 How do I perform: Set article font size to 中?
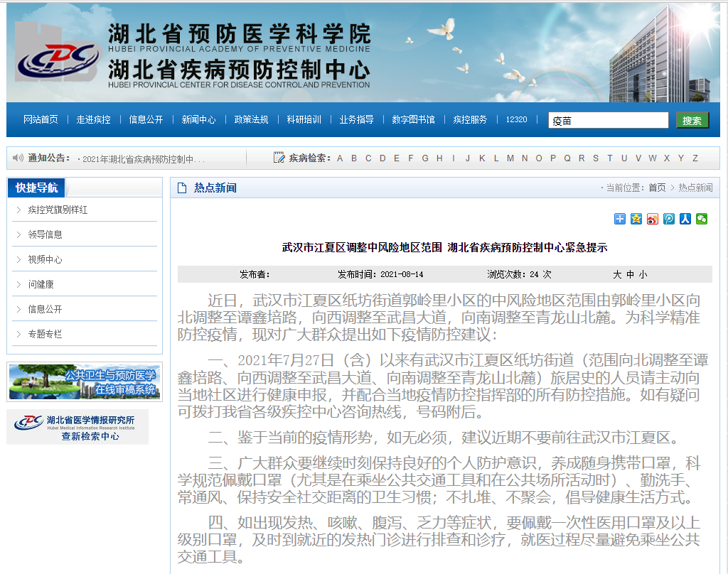click(630, 274)
